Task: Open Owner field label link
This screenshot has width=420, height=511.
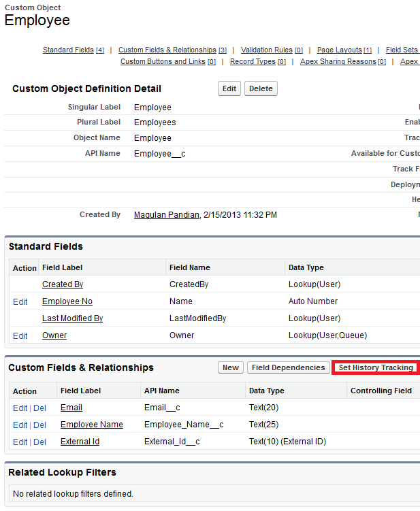Action: (54, 335)
